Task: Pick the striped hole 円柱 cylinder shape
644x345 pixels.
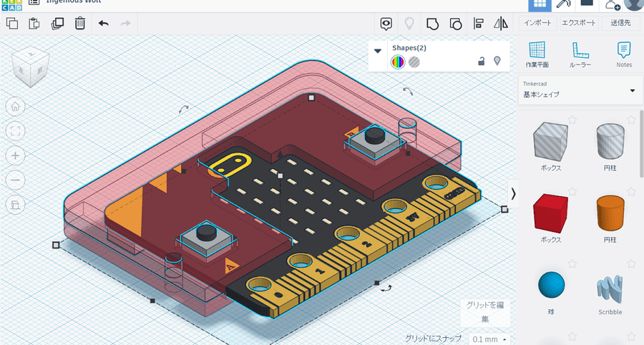Action: (x=610, y=141)
